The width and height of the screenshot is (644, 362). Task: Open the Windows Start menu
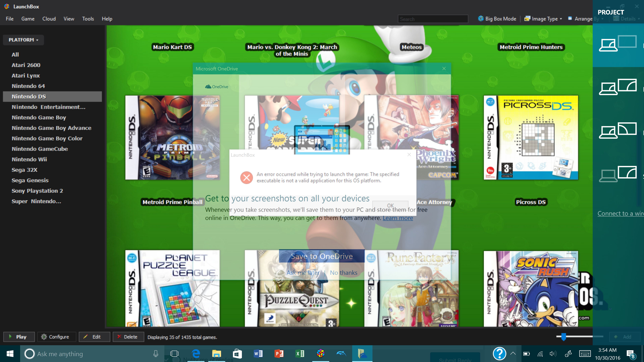tap(10, 353)
